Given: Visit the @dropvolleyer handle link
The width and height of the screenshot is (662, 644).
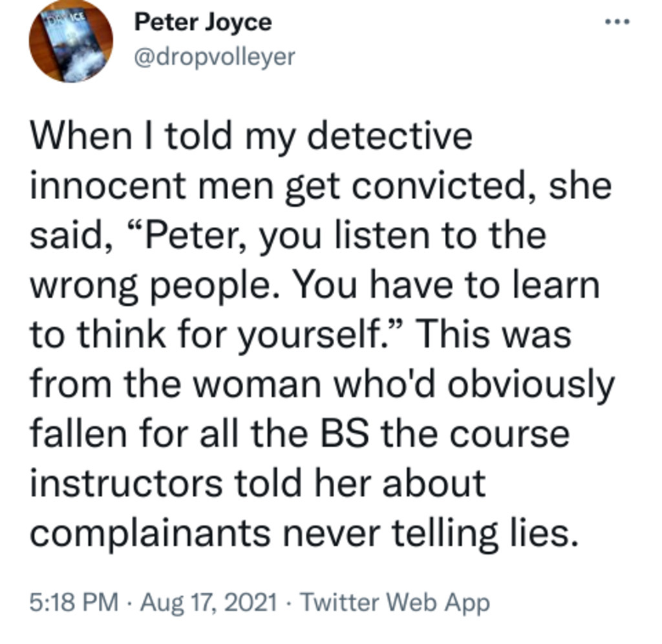Looking at the screenshot, I should pos(214,58).
